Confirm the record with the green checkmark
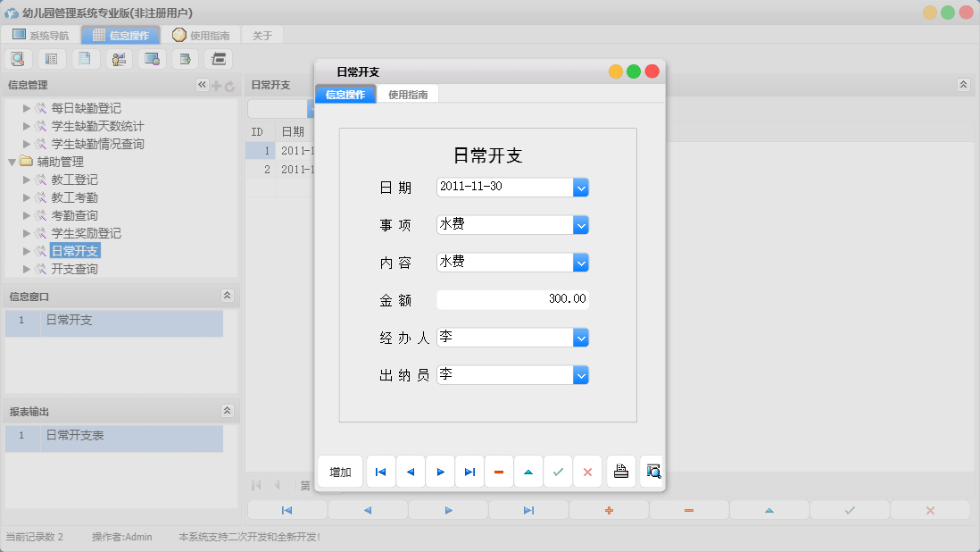 click(x=558, y=472)
